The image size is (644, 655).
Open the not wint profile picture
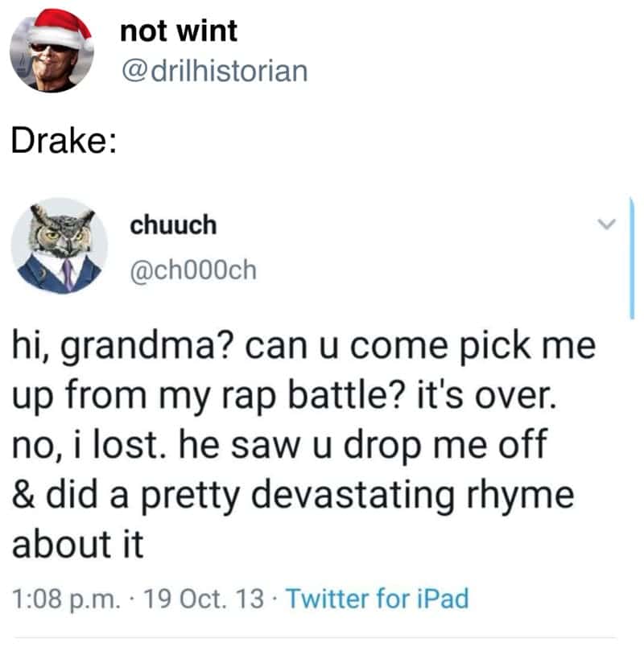(52, 51)
